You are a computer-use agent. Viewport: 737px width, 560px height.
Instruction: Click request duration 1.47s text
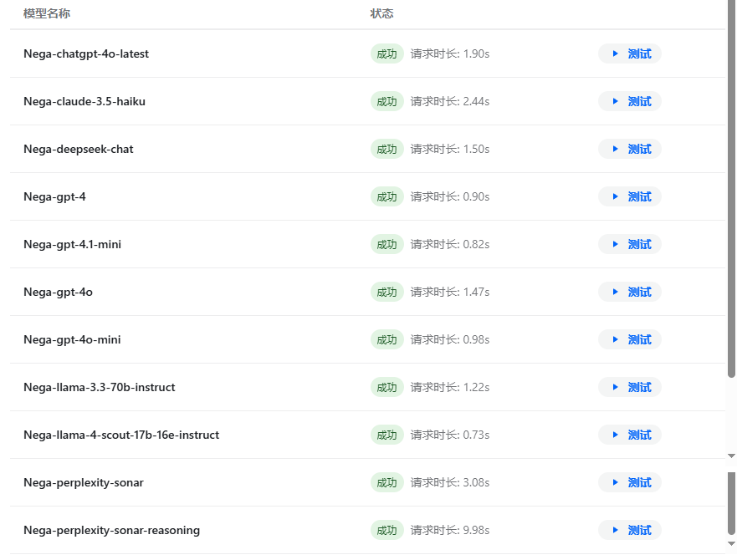pos(450,293)
